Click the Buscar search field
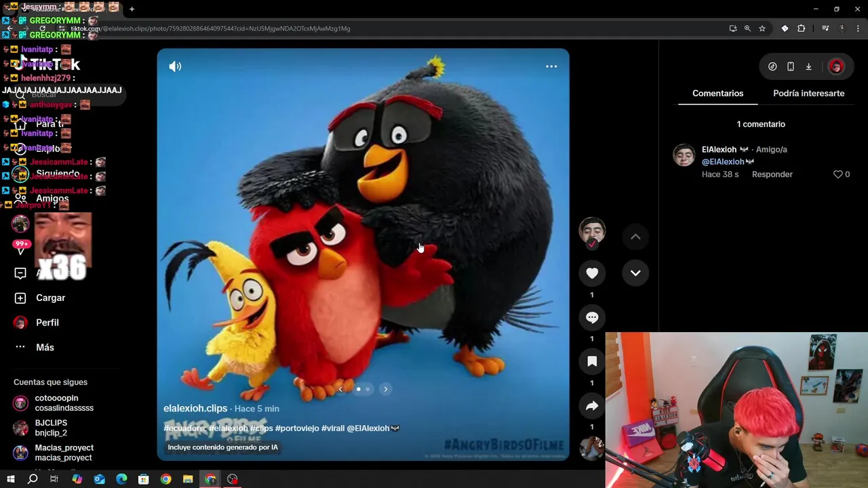Screen dimensions: 868x488 [68, 94]
